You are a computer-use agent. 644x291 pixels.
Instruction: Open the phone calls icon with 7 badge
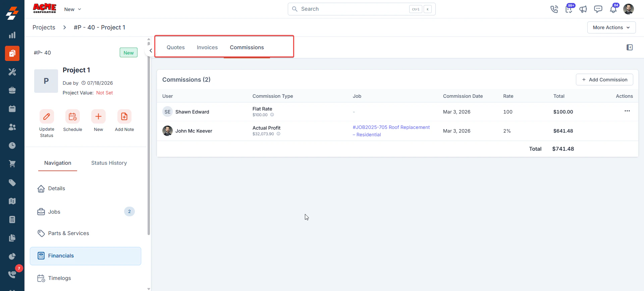[x=12, y=274]
